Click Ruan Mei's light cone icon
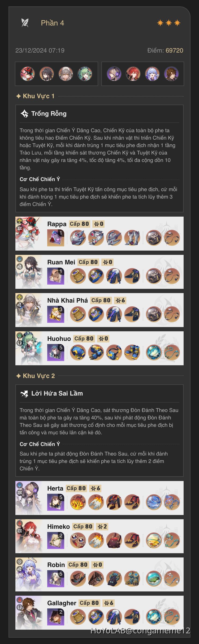199x644 pixels. pos(56,276)
